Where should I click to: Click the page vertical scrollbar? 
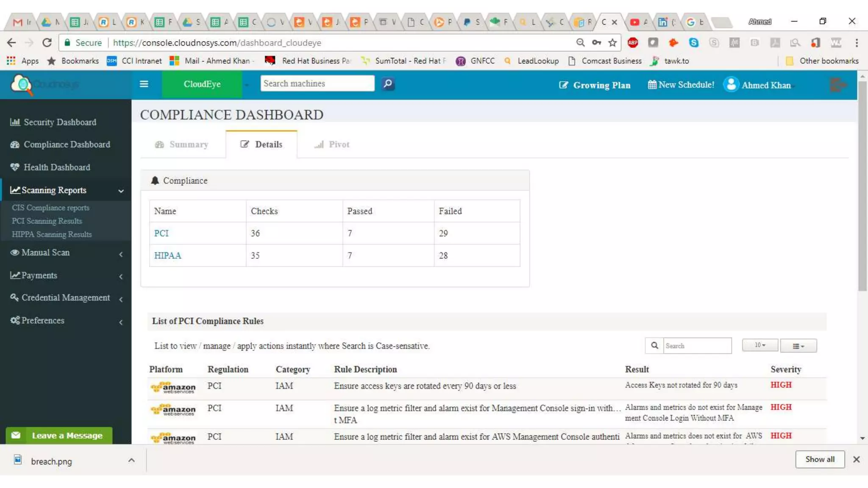[862, 186]
